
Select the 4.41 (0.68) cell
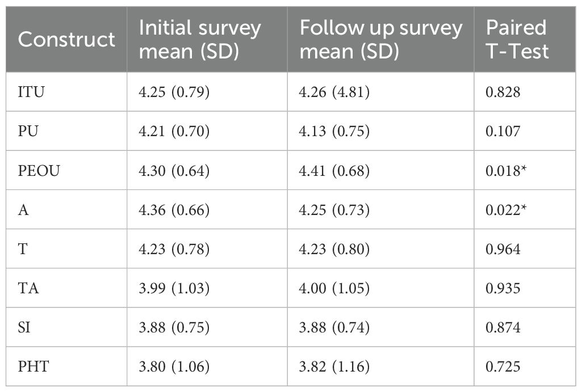coord(334,170)
